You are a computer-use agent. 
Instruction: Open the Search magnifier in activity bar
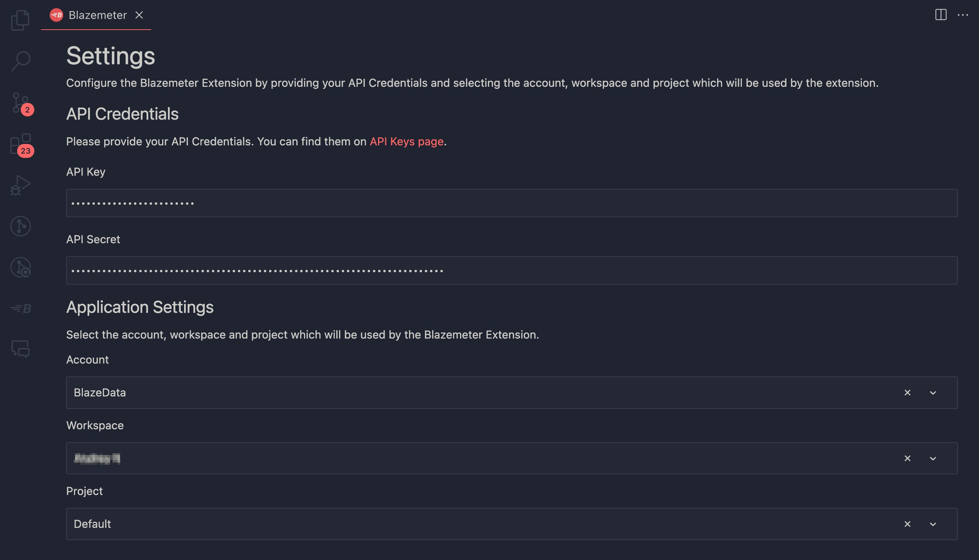pyautogui.click(x=20, y=61)
